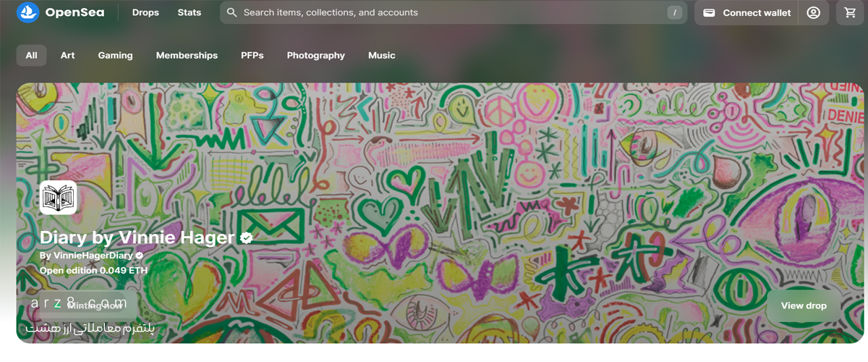Open the Drops menu

[x=145, y=12]
